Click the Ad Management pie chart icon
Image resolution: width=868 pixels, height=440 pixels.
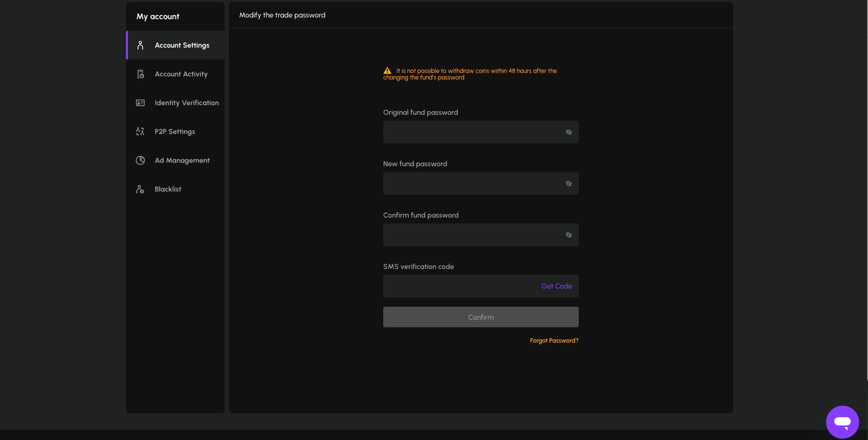pyautogui.click(x=140, y=161)
